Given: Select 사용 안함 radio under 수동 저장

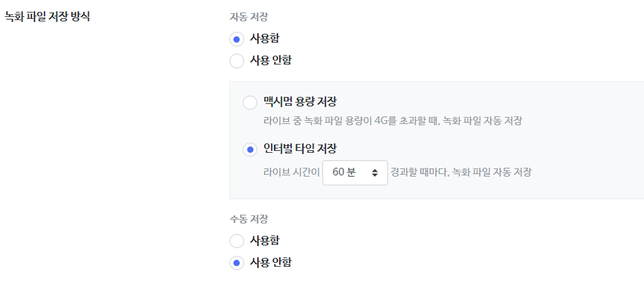Looking at the screenshot, I should (236, 262).
